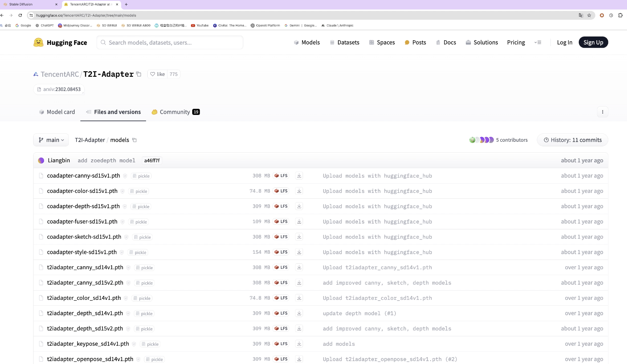The image size is (627, 364).
Task: Open pickle scan badge for t2iadapter_keypose_sd14v1.pth
Action: pos(150,344)
